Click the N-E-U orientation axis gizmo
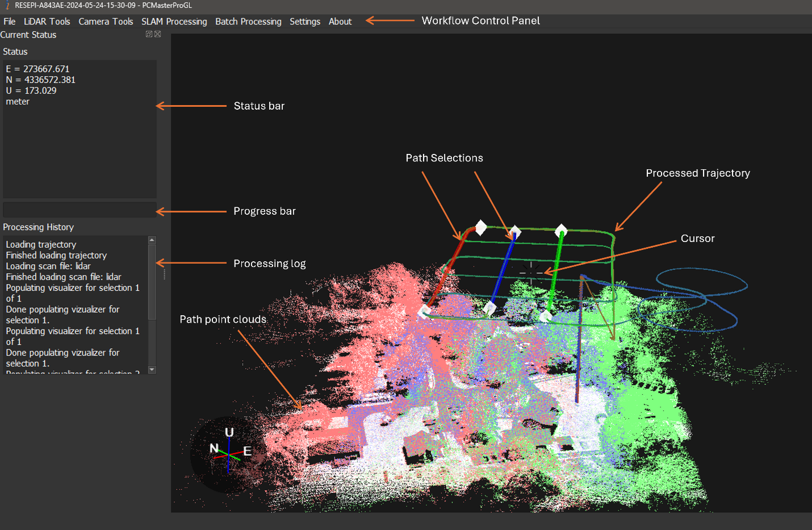The height and width of the screenshot is (530, 812). click(x=228, y=453)
